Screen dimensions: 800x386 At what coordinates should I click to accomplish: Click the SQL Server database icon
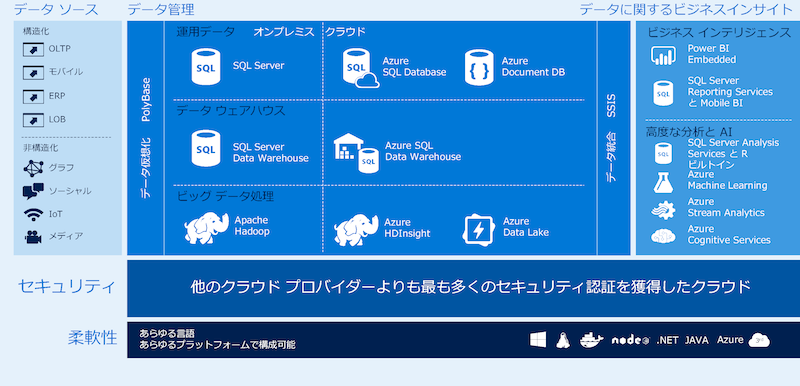coord(206,66)
